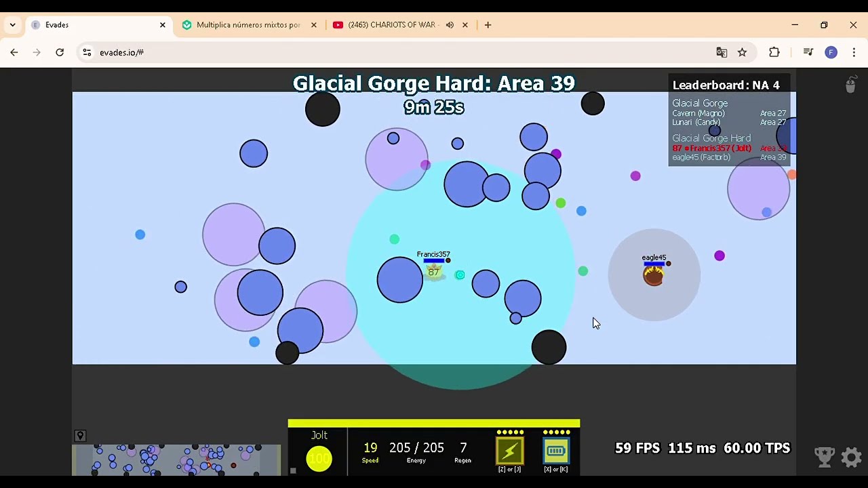The image size is (868, 488).
Task: Go forward in browser history
Action: point(37,52)
